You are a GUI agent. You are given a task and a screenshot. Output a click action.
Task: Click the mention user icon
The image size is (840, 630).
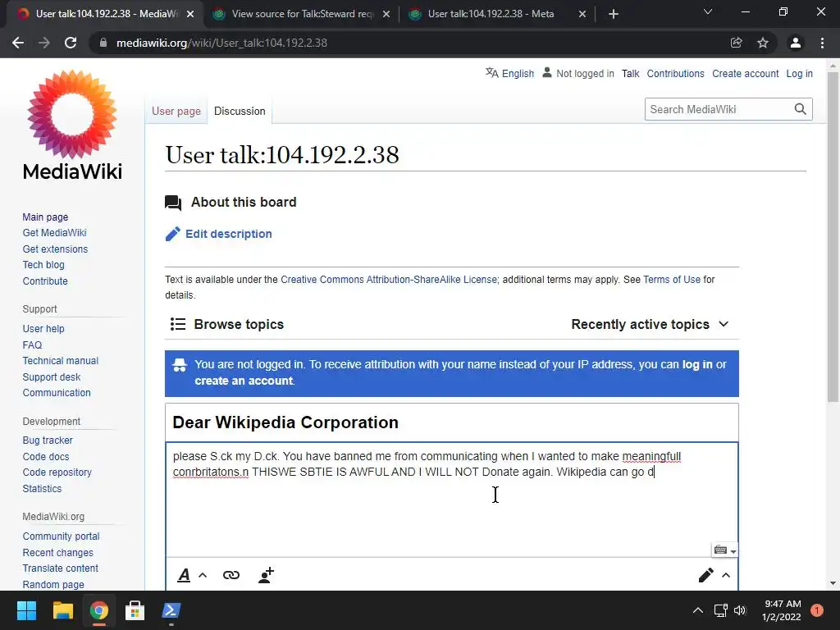click(x=267, y=575)
